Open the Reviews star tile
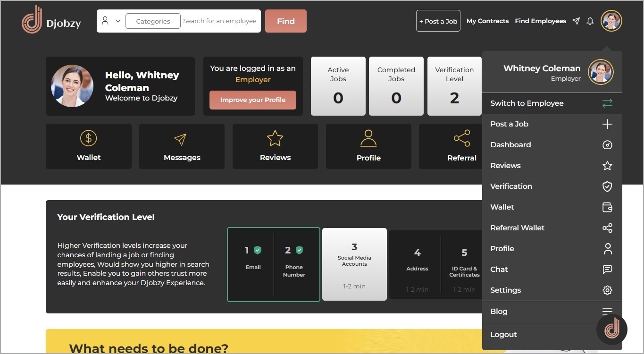Screen dimensions: 644x354 [275, 146]
